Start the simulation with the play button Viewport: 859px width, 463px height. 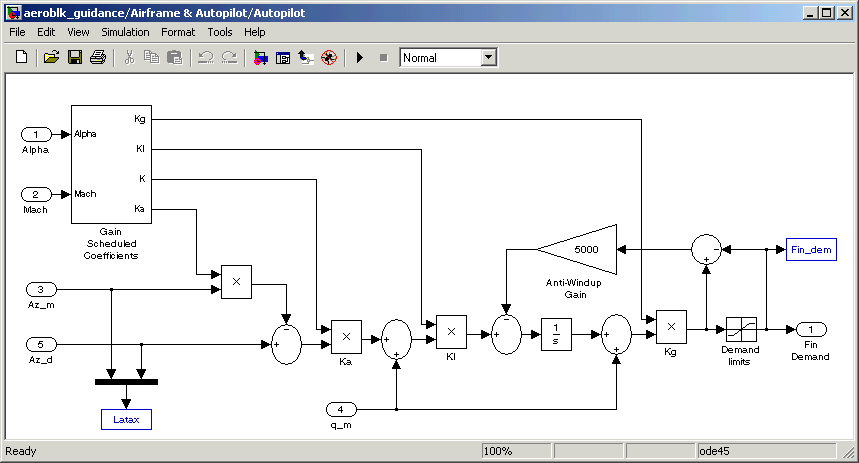coord(360,57)
